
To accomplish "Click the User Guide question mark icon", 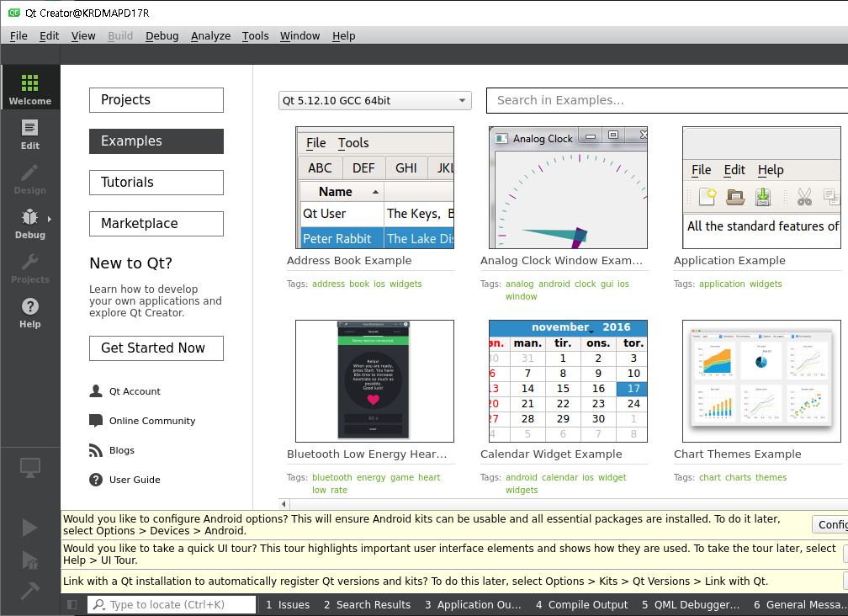I will (x=96, y=480).
